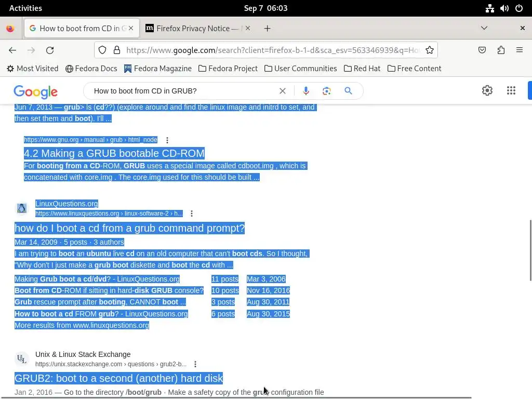
Task: Click 'More results from www.linuxquestions.org'
Action: pyautogui.click(x=82, y=325)
